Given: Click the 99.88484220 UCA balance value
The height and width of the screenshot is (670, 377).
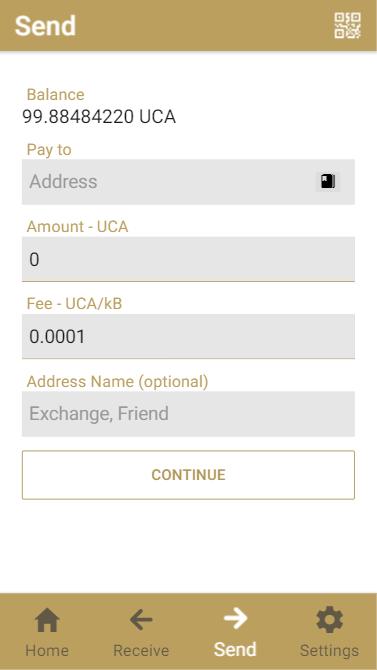Looking at the screenshot, I should 99,117.
